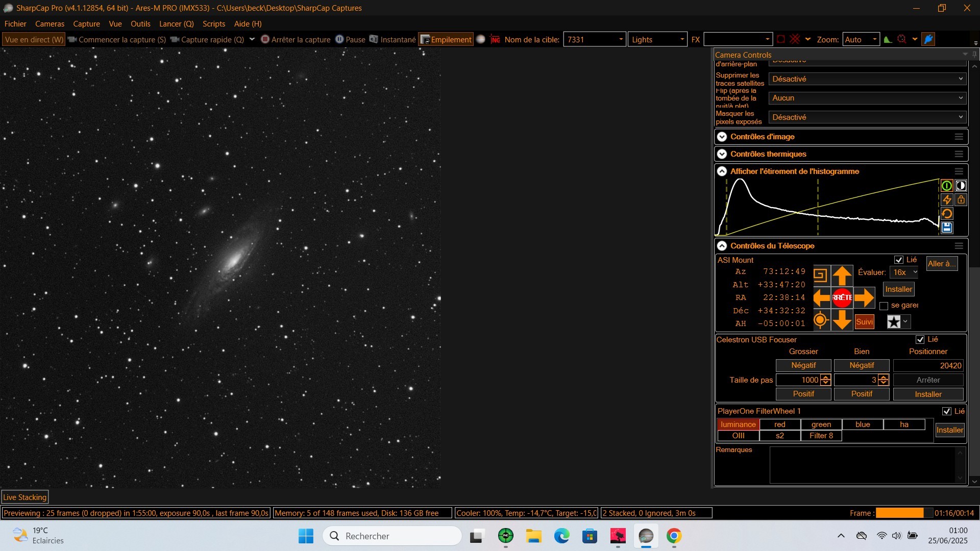Toggle the Celestron USB Focuser Lié checkbox
Viewport: 980px width, 551px height.
(920, 340)
